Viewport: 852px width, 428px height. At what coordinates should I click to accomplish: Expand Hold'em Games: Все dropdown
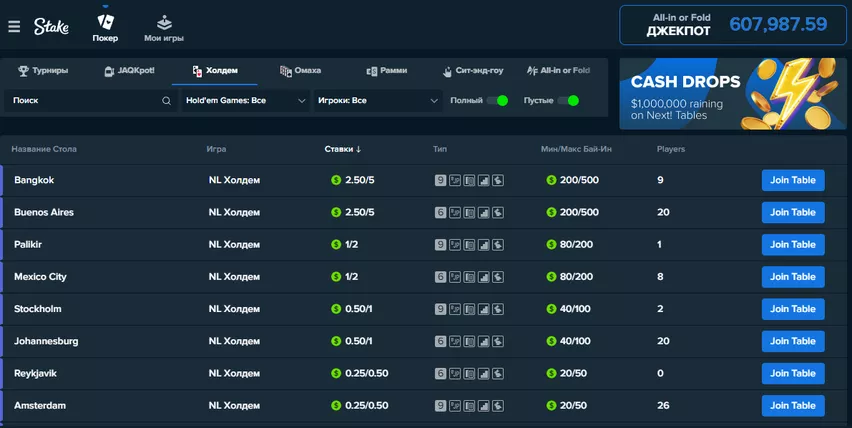tap(246, 100)
